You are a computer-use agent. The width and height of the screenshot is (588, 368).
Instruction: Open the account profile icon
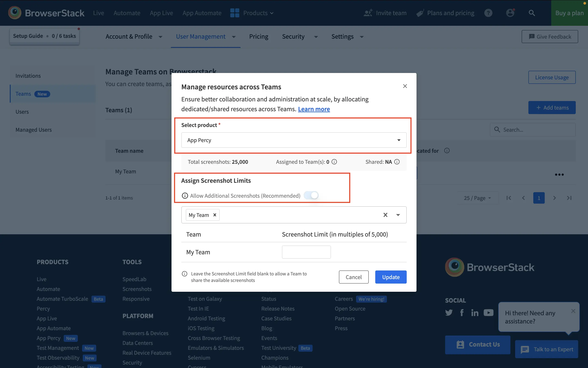510,13
